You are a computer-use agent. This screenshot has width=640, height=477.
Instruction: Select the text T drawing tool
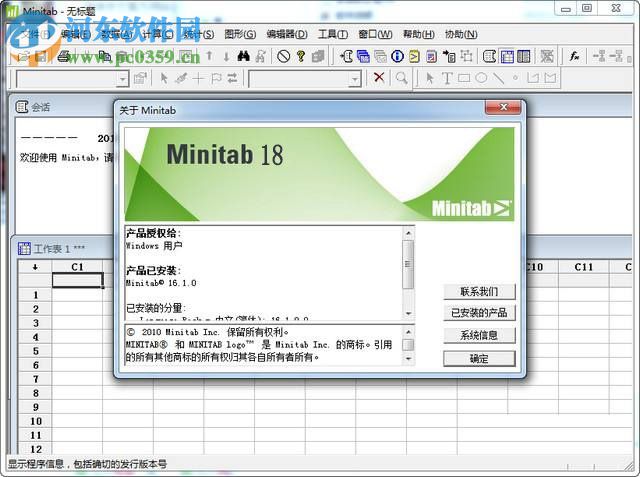pyautogui.click(x=447, y=78)
